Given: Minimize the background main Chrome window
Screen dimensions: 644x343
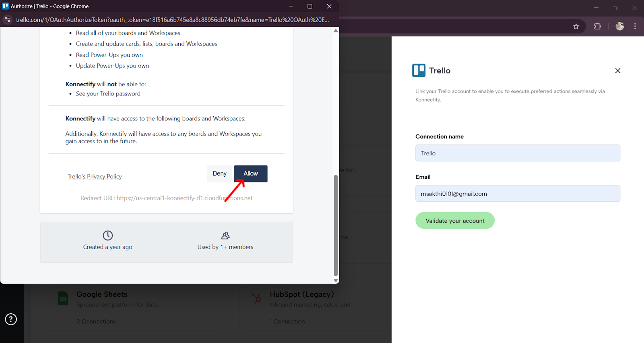Looking at the screenshot, I should pos(596,8).
